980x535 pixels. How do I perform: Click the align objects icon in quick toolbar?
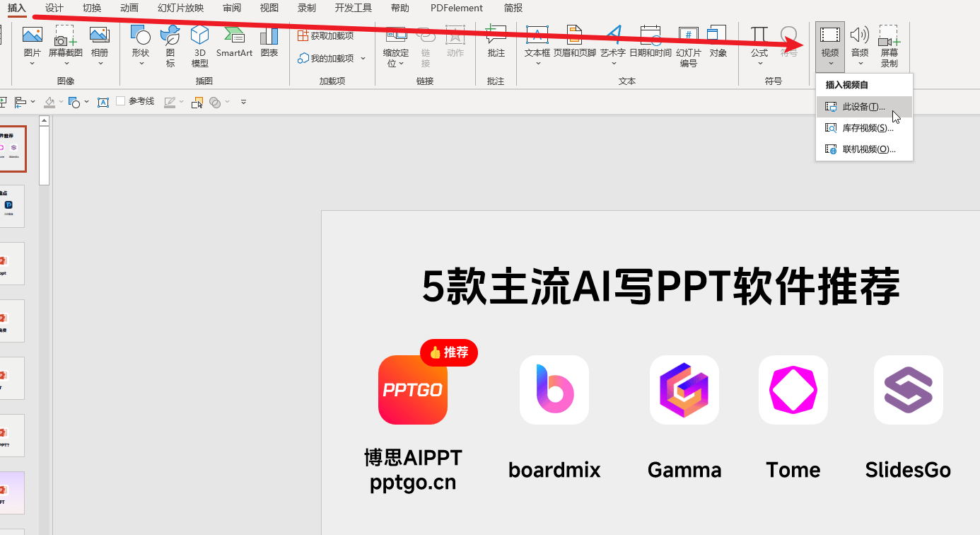21,102
